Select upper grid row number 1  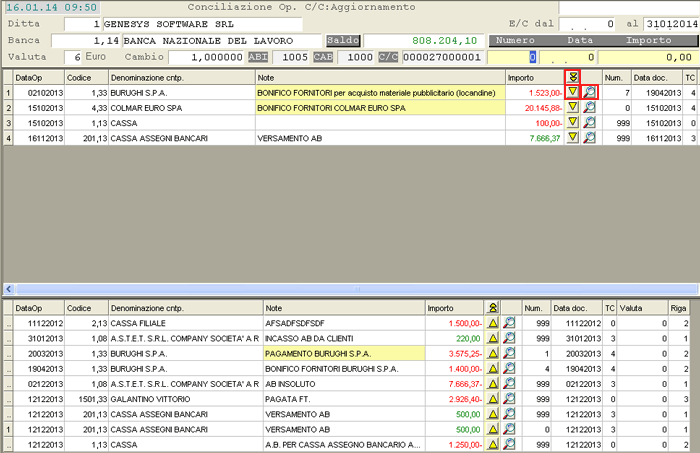8,92
